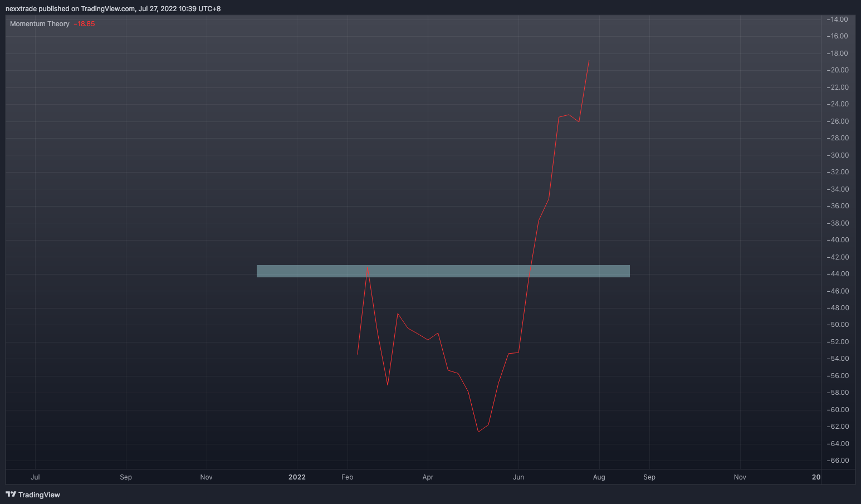
Task: Click the -14.00 price axis label
Action: coord(838,19)
